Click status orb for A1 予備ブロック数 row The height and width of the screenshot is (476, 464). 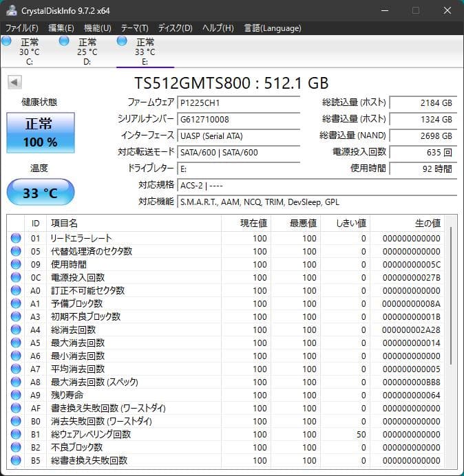[x=16, y=303]
